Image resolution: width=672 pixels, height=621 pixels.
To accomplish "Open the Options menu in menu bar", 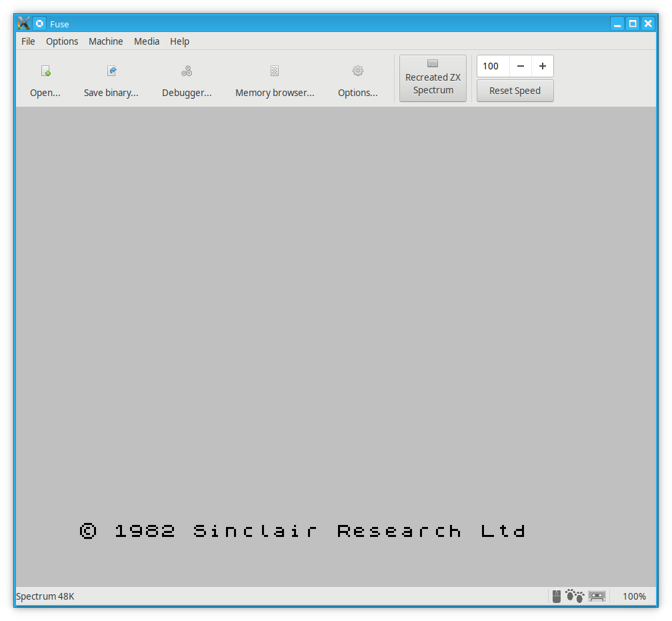I will pos(62,41).
